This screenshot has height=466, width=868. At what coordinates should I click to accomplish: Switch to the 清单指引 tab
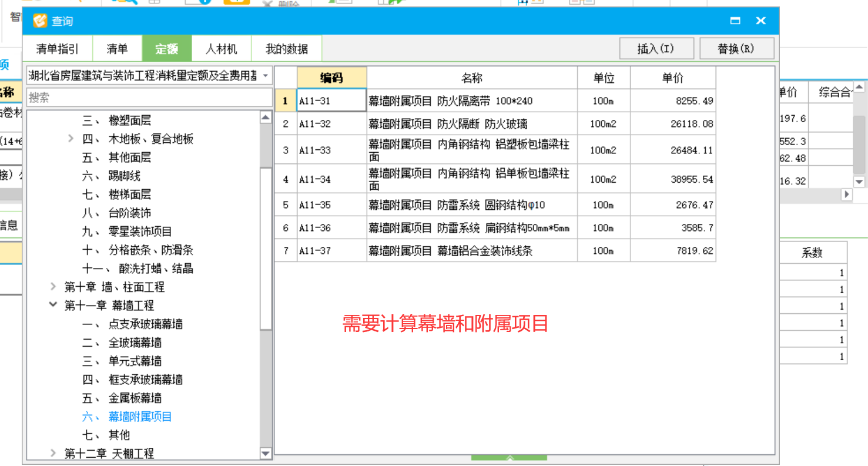(57, 49)
